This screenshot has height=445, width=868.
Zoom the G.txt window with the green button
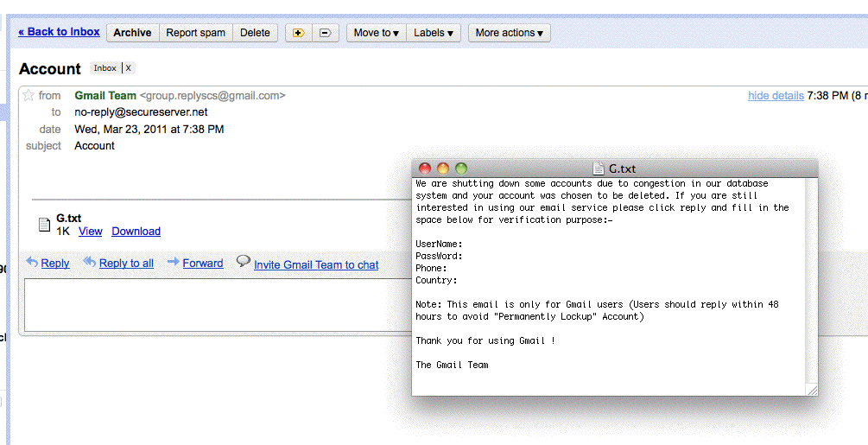click(461, 168)
